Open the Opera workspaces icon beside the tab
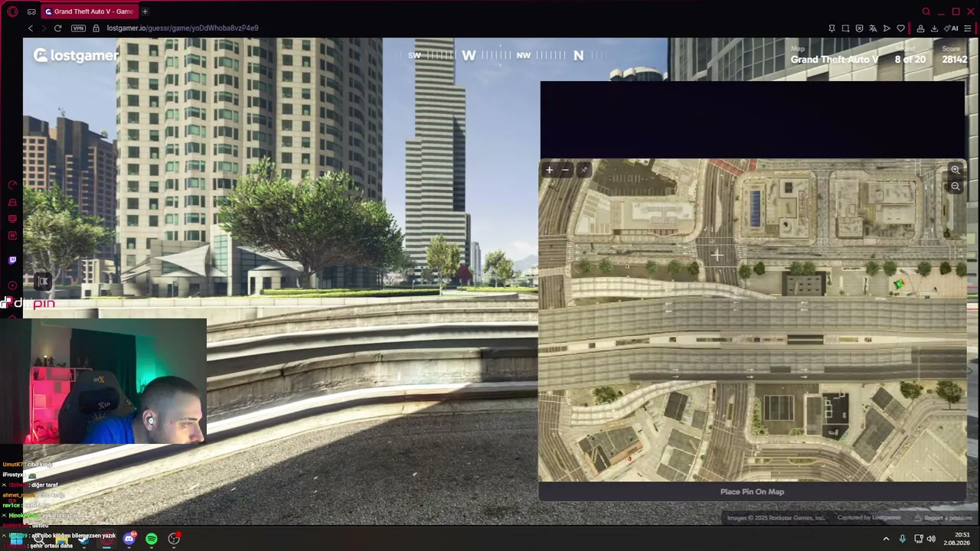980x551 pixels. pyautogui.click(x=31, y=11)
